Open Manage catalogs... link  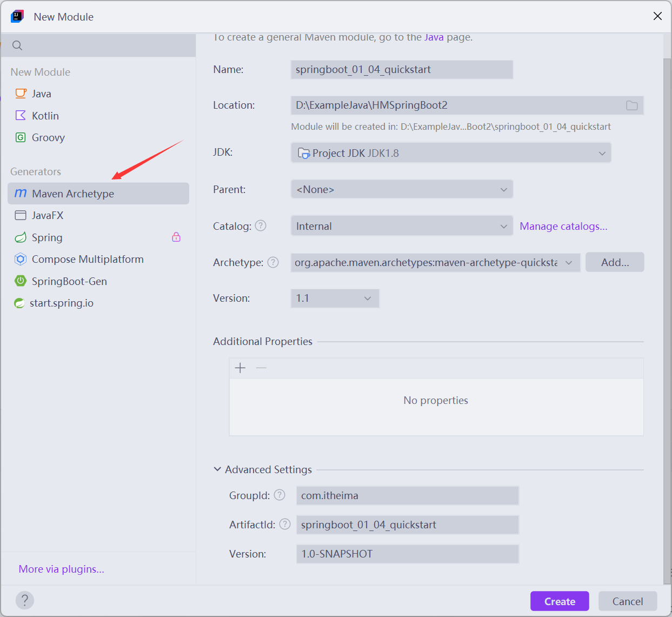pyautogui.click(x=563, y=226)
